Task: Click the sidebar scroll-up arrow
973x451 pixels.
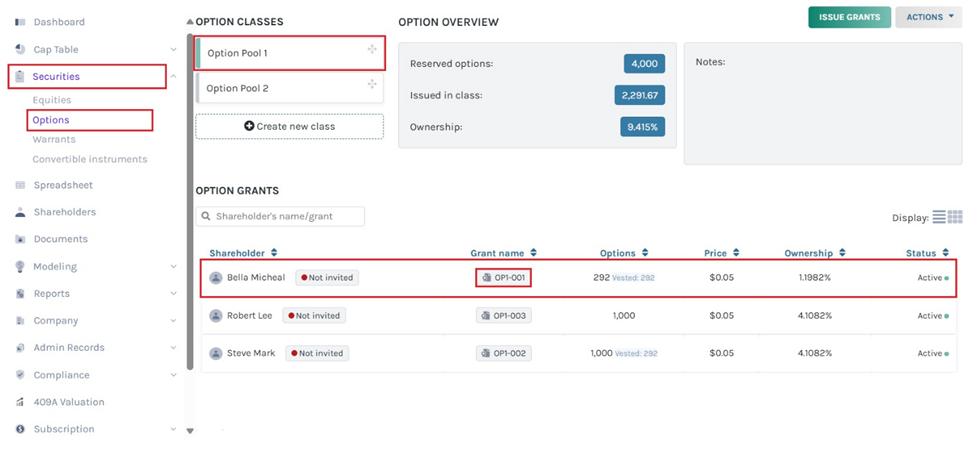Action: pyautogui.click(x=190, y=22)
